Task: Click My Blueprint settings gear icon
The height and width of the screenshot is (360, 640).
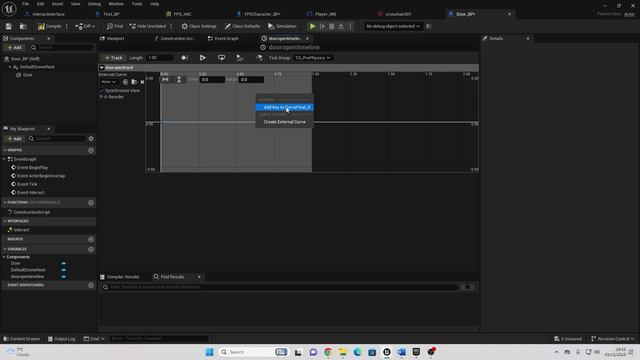Action: 91,139
